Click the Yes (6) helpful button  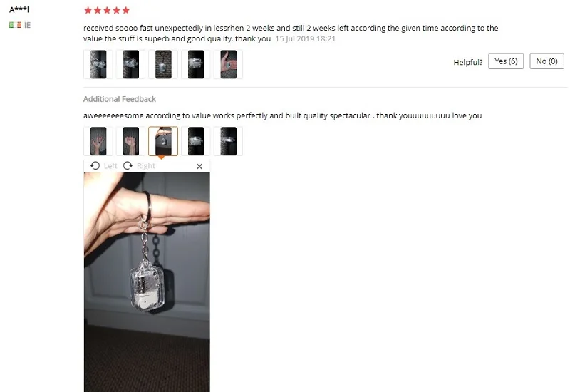coord(506,61)
